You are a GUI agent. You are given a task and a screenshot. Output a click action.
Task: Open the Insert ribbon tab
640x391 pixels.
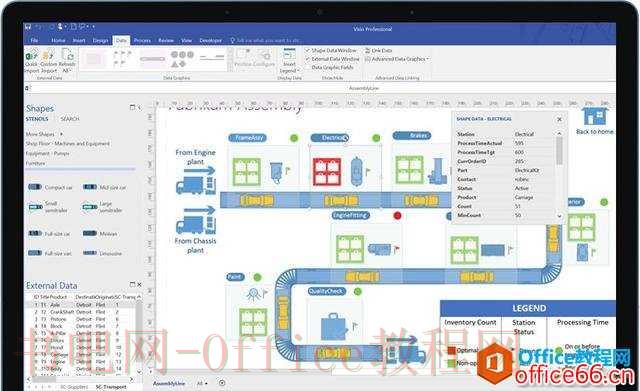(79, 40)
